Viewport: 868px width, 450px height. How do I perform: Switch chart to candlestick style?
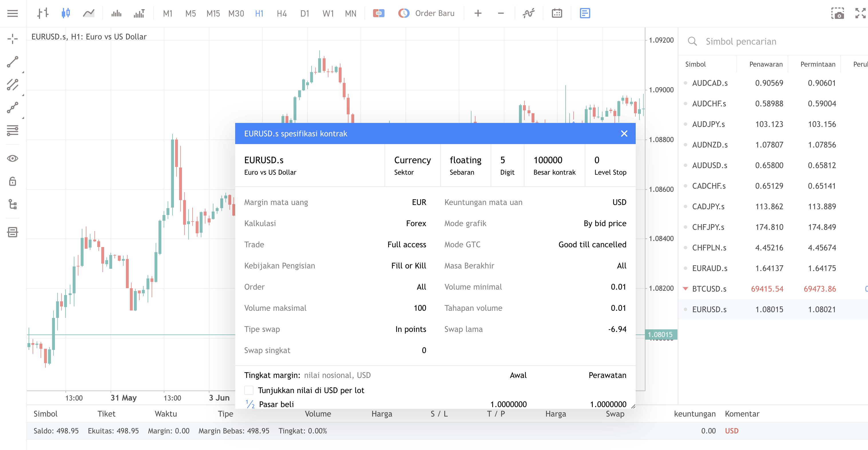[x=66, y=13]
